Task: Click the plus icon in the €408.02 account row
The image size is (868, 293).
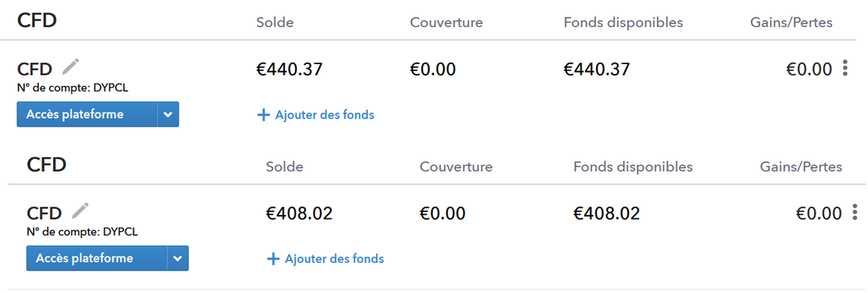Action: 273,259
